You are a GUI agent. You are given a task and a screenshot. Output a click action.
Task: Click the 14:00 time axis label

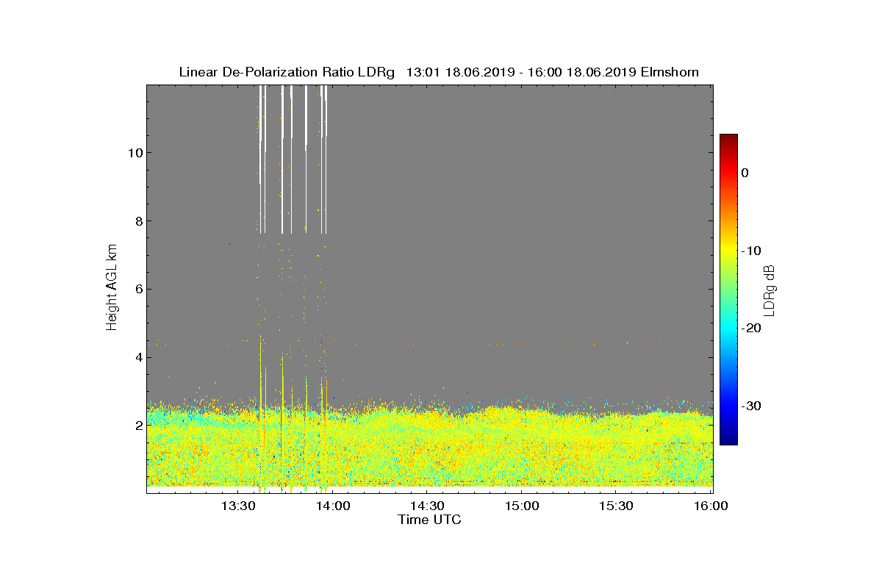click(334, 506)
